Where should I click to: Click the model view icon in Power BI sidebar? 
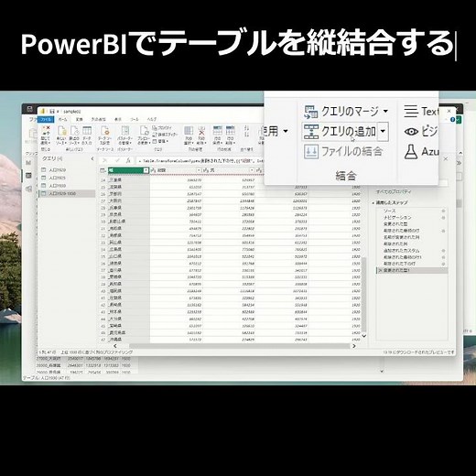click(x=28, y=189)
